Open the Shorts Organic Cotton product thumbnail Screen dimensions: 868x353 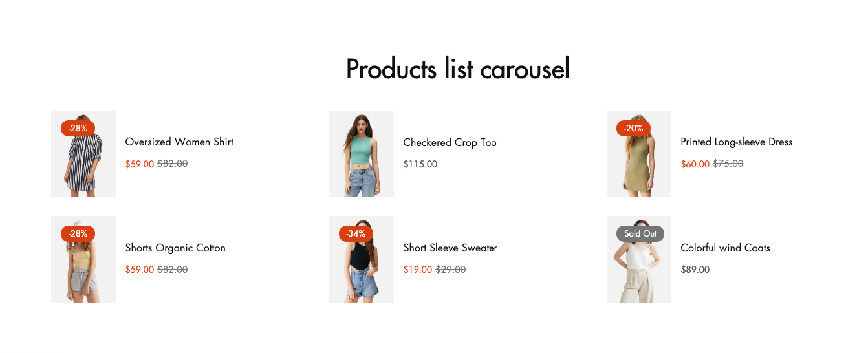coord(83,266)
